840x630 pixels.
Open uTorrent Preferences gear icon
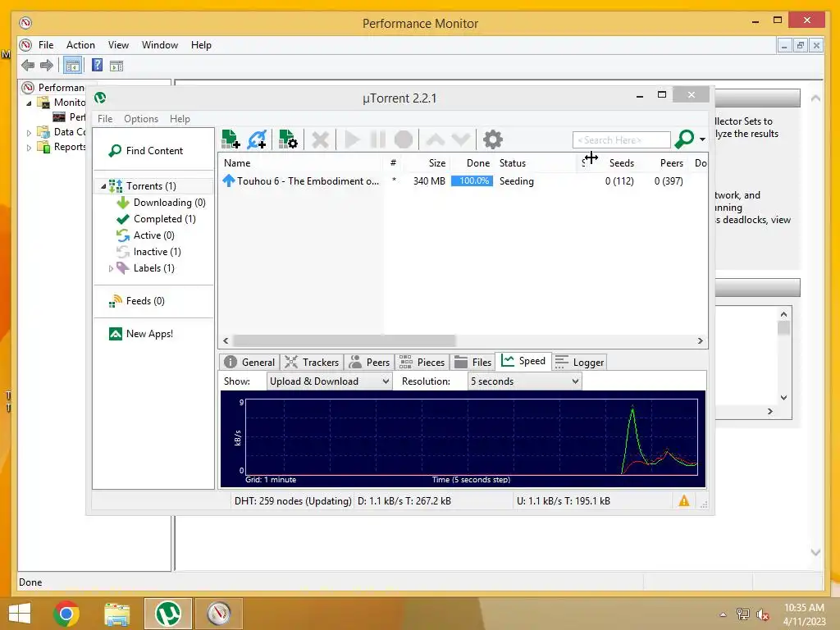pyautogui.click(x=492, y=139)
